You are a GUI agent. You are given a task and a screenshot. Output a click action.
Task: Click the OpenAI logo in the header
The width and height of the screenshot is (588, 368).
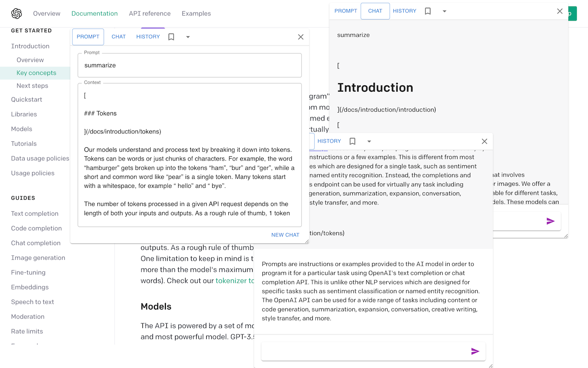click(x=17, y=13)
